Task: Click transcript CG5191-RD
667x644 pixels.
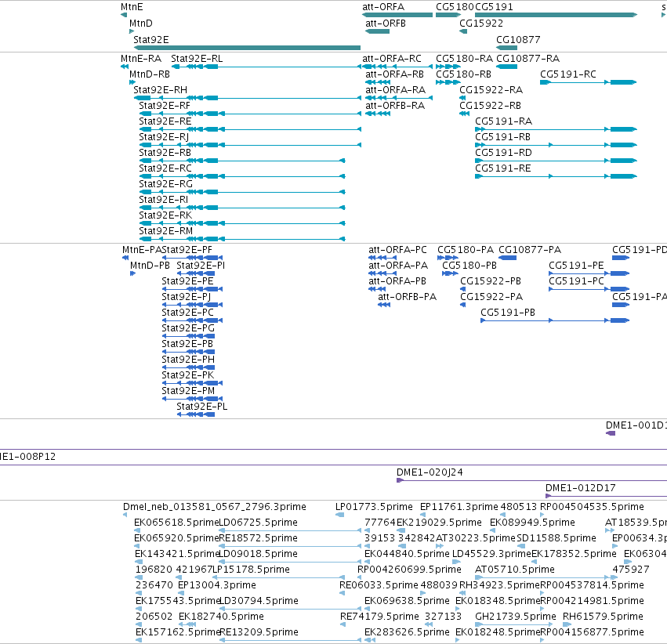Action: tap(556, 161)
